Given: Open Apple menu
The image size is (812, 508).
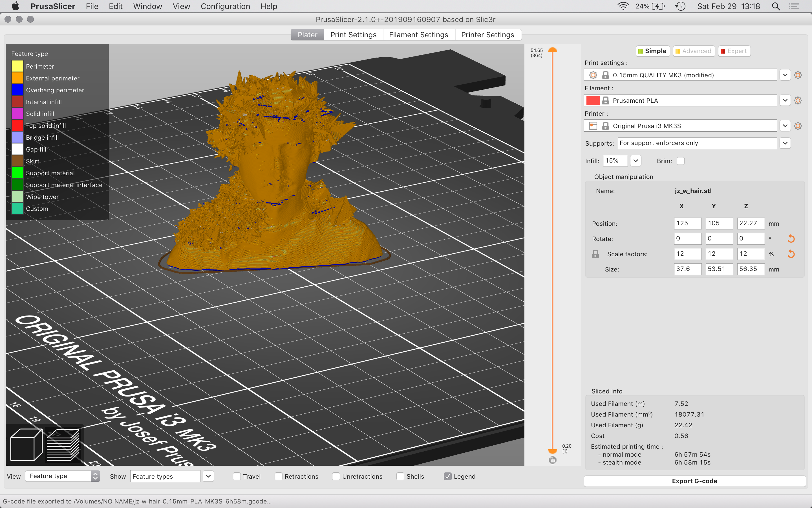Looking at the screenshot, I should pyautogui.click(x=16, y=6).
